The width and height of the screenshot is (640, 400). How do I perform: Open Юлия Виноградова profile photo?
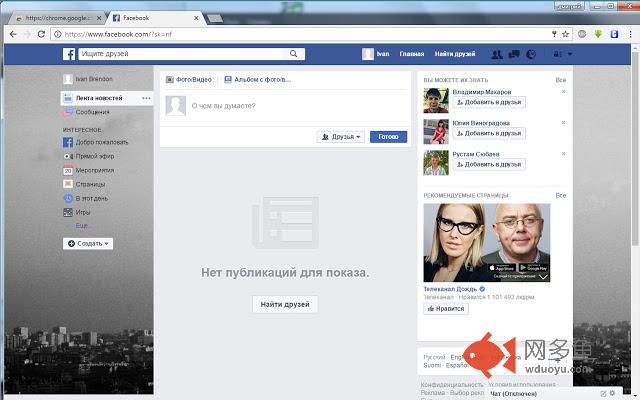pyautogui.click(x=436, y=131)
